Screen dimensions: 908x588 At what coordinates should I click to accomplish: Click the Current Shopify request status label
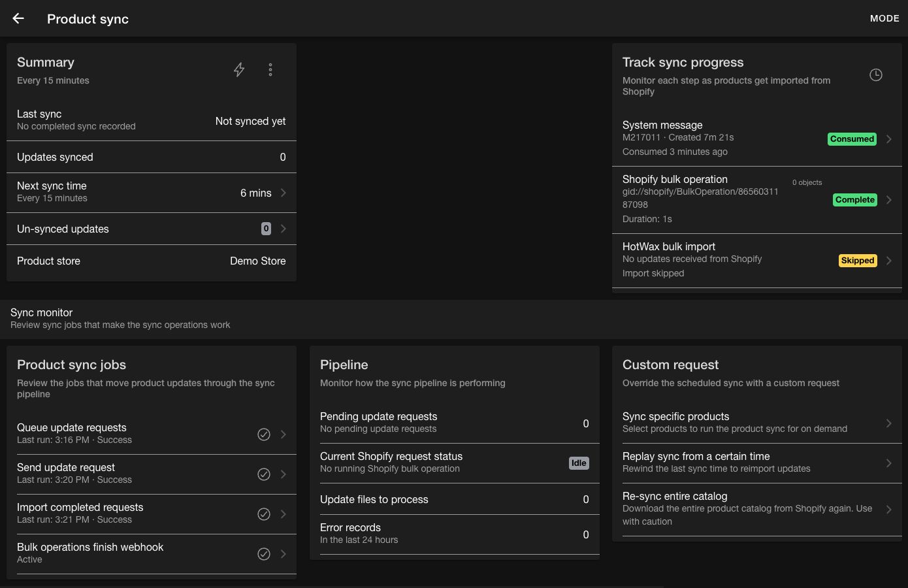coord(391,457)
